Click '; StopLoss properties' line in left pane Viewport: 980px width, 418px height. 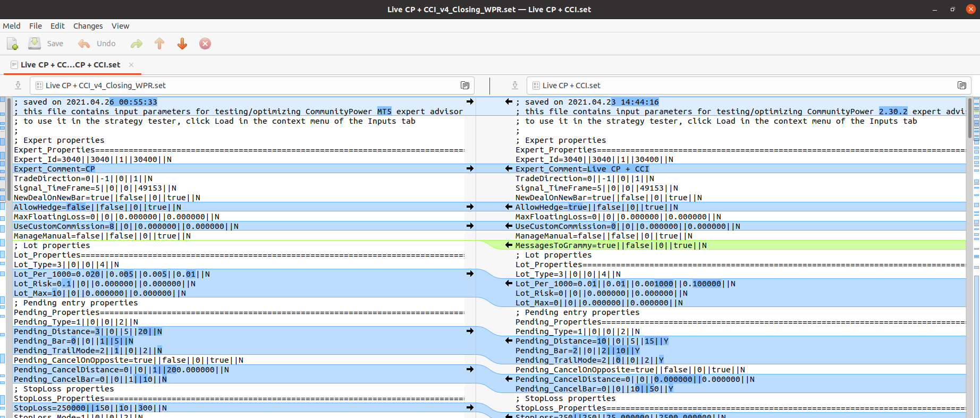pyautogui.click(x=64, y=389)
